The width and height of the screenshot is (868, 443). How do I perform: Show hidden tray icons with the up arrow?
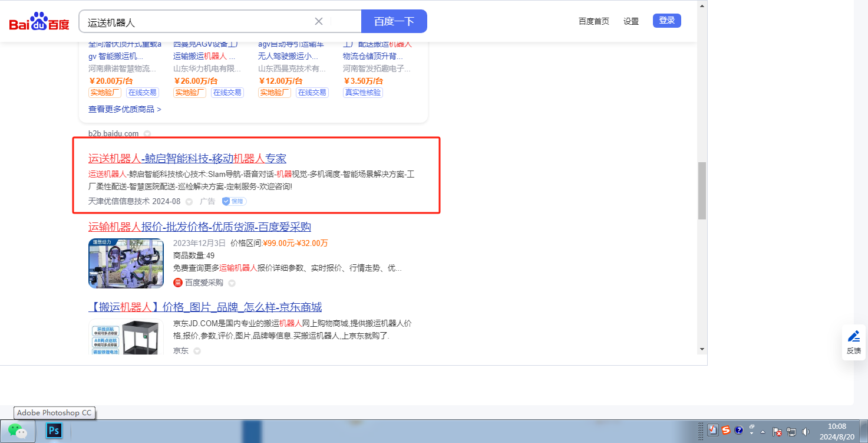point(763,431)
